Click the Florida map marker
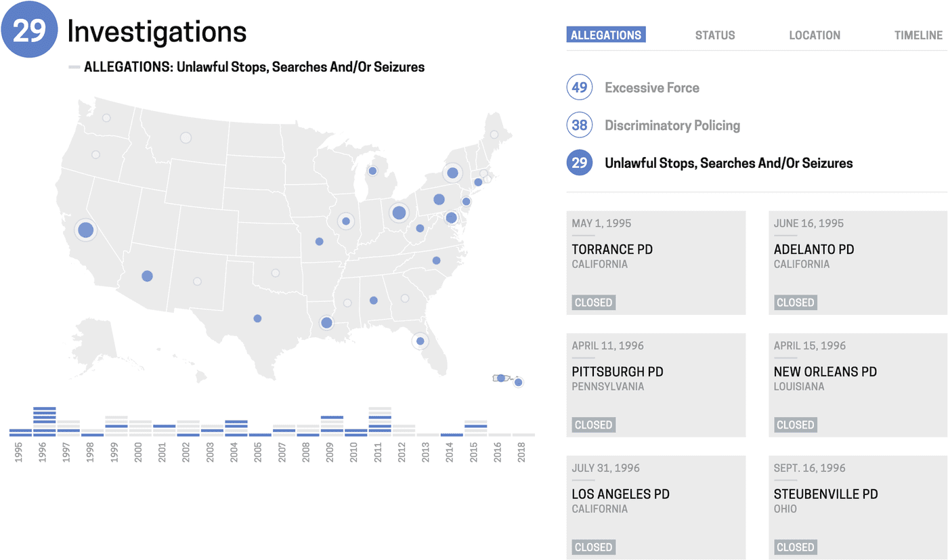Viewport: 948px width, 560px height. click(x=421, y=341)
